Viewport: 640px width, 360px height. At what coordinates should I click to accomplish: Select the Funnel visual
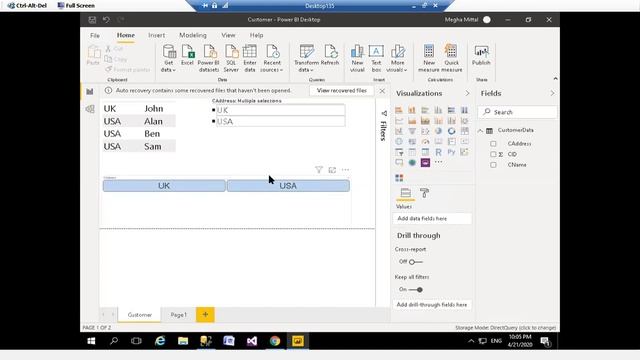click(x=412, y=131)
